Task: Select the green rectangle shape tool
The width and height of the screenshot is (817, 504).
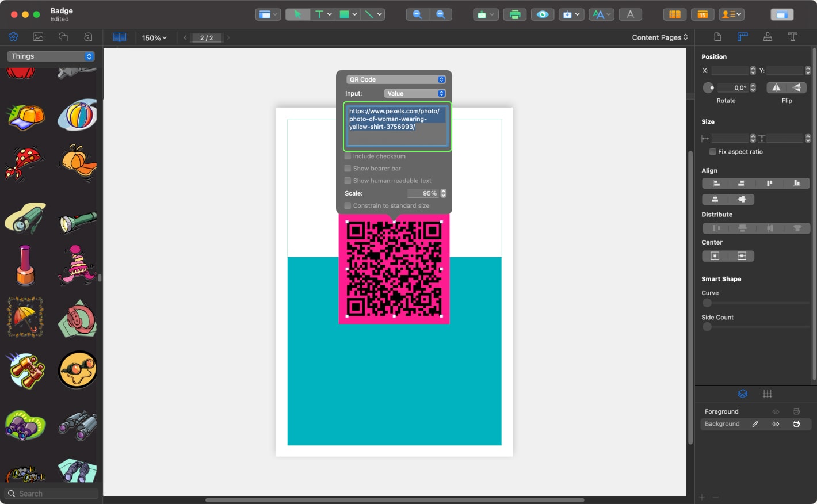Action: pyautogui.click(x=344, y=14)
